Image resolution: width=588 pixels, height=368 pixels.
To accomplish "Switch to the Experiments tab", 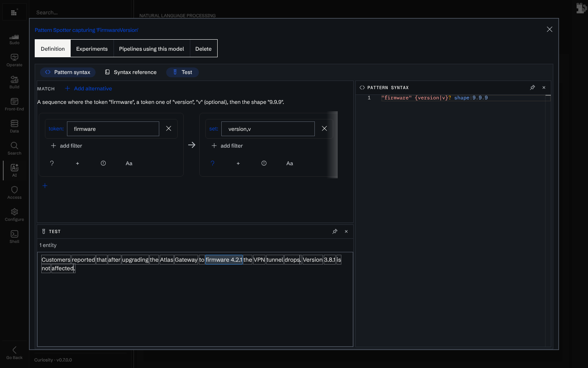I will [92, 49].
